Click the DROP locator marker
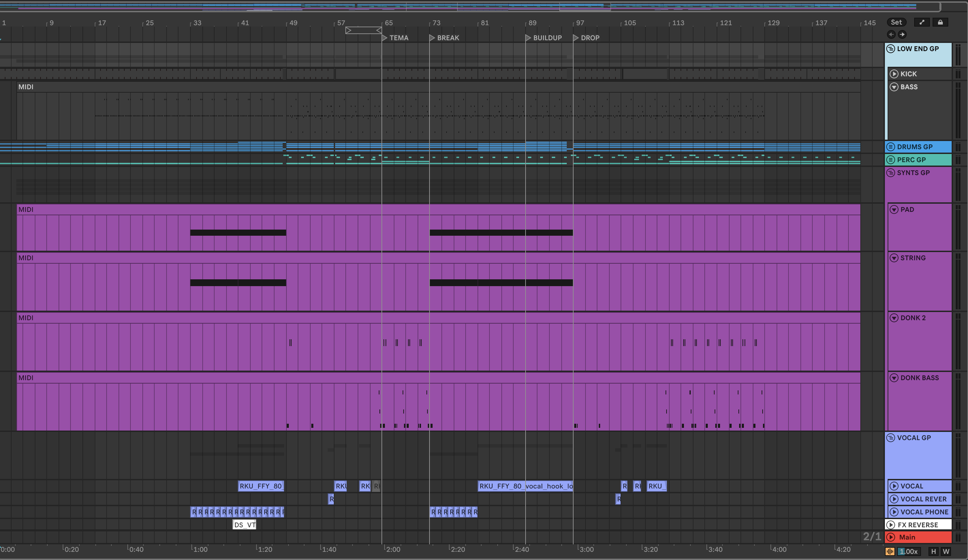Viewport: 968px width, 560px height. point(576,38)
